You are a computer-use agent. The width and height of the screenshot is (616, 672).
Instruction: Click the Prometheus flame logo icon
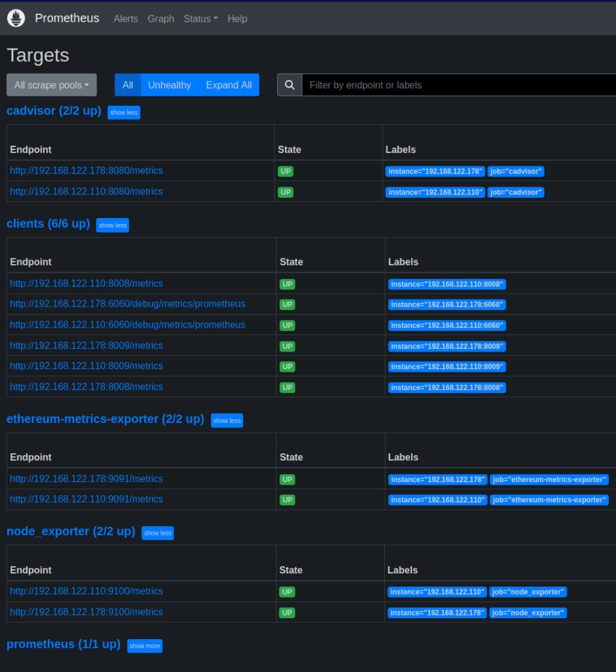pyautogui.click(x=16, y=18)
